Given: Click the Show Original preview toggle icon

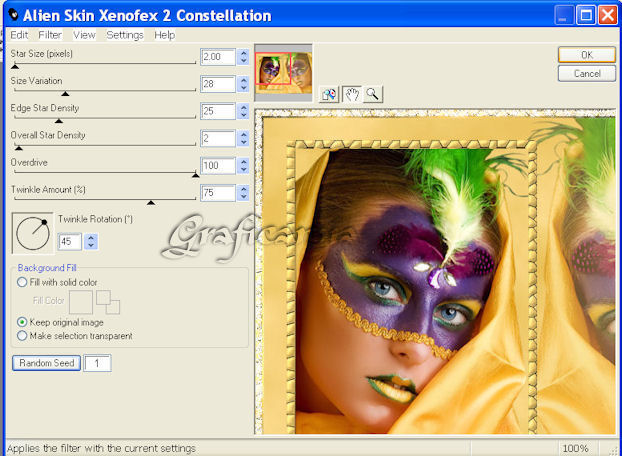Looking at the screenshot, I should click(x=329, y=94).
